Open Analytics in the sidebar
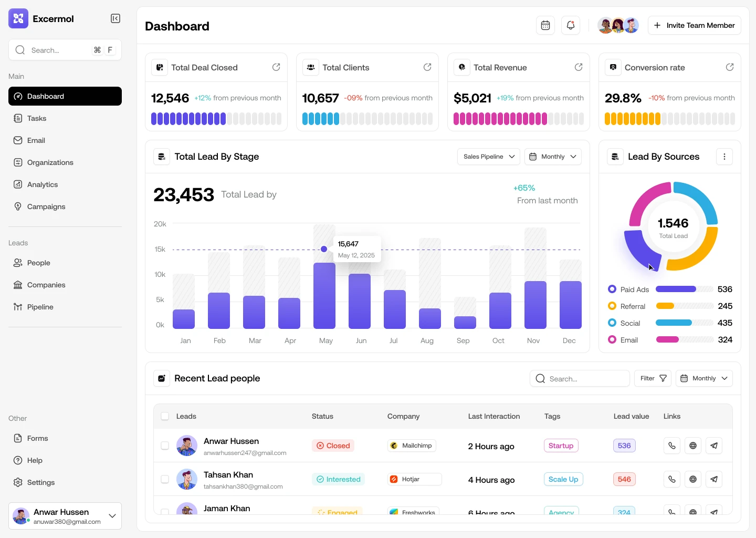Image resolution: width=756 pixels, height=538 pixels. pos(65,184)
